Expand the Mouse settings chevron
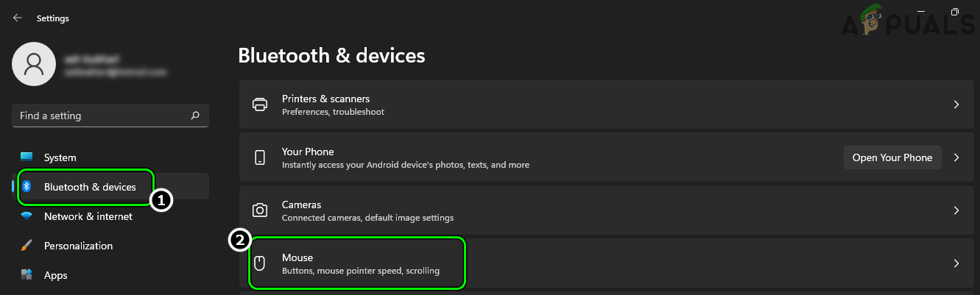Viewport: 980px width, 295px height. click(956, 263)
